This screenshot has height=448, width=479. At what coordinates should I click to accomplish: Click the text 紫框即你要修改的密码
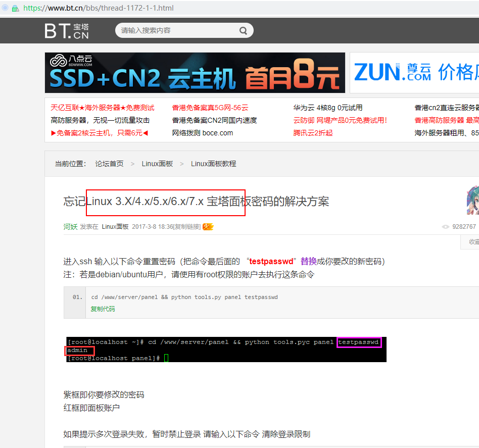(x=104, y=394)
